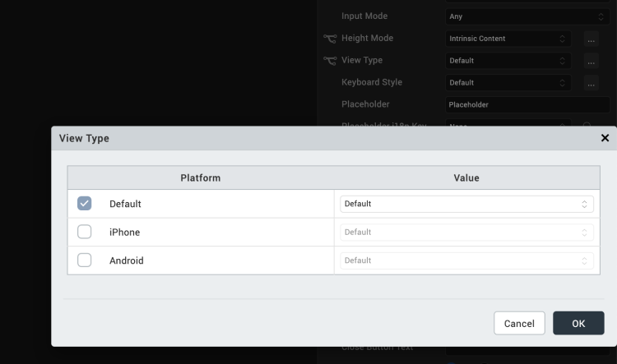This screenshot has width=617, height=364.
Task: Enable the iPhone platform checkbox
Action: pyautogui.click(x=84, y=233)
